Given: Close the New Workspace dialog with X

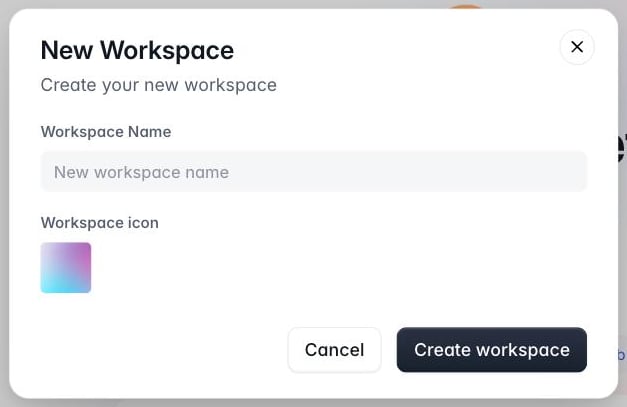Looking at the screenshot, I should pos(577,47).
